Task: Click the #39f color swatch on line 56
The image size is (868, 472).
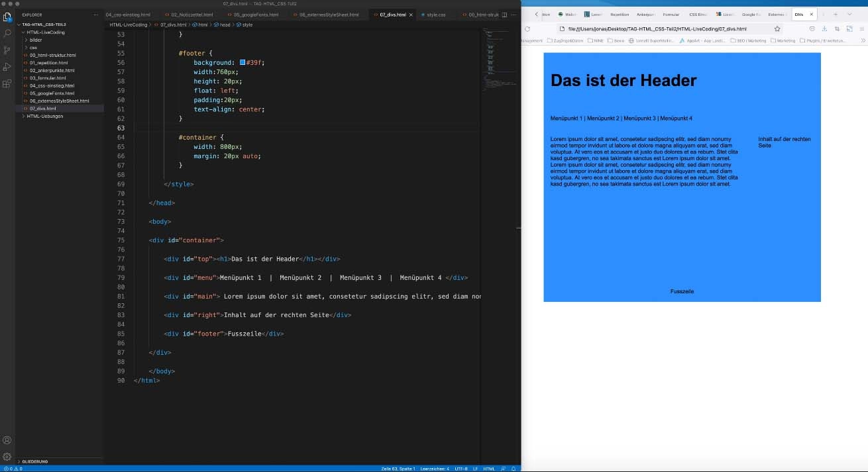Action: [x=243, y=62]
